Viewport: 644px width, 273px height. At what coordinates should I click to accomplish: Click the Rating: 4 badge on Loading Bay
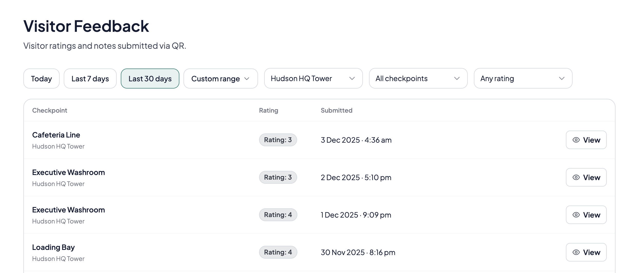278,252
